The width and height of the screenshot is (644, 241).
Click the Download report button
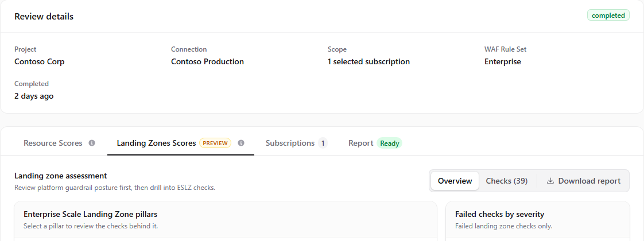tap(584, 181)
